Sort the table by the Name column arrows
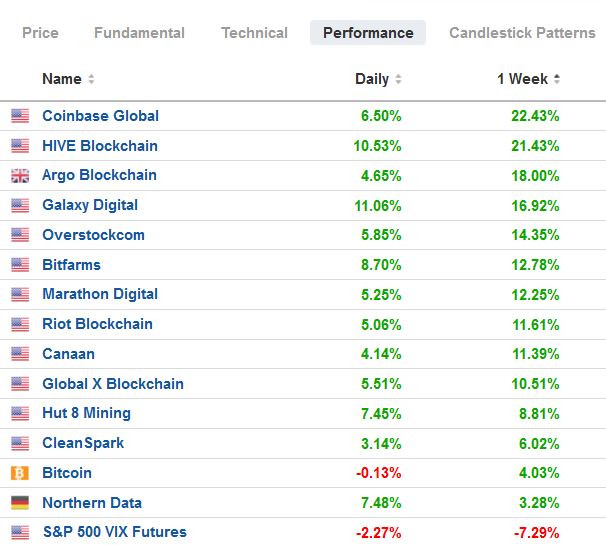The image size is (606, 553). tap(91, 79)
